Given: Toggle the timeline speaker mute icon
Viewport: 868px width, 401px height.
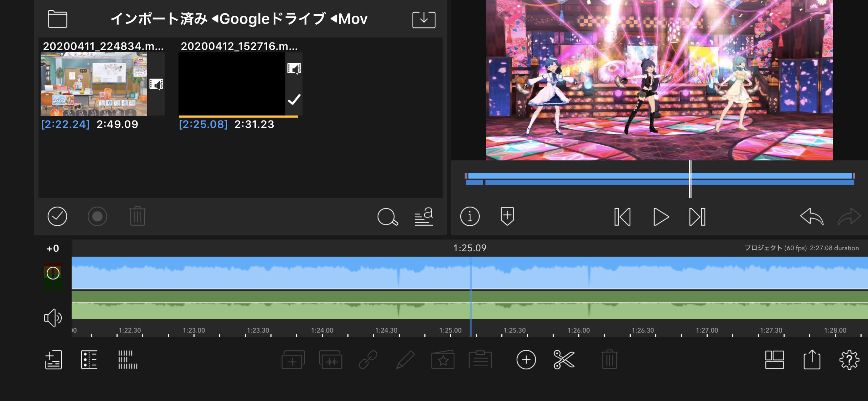Looking at the screenshot, I should point(53,318).
